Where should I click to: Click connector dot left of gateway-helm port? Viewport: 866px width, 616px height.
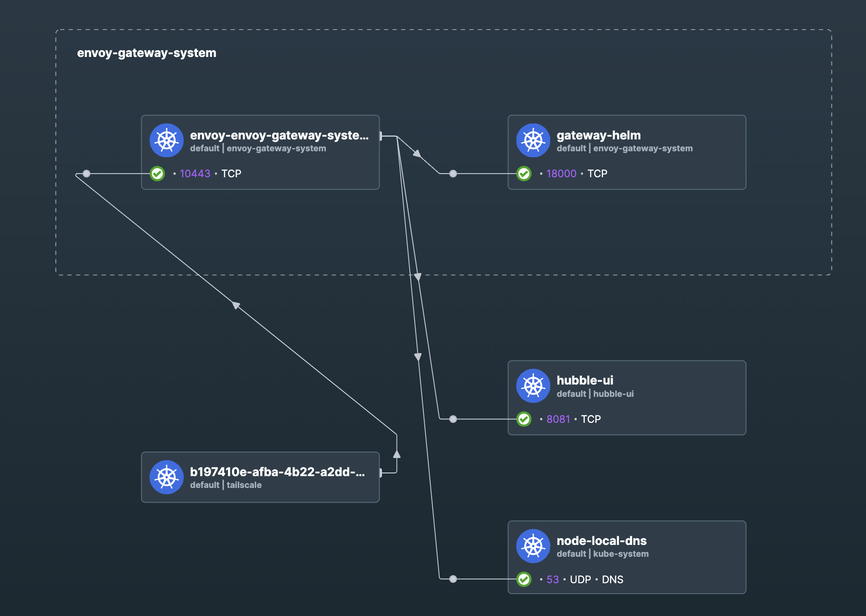pos(453,174)
